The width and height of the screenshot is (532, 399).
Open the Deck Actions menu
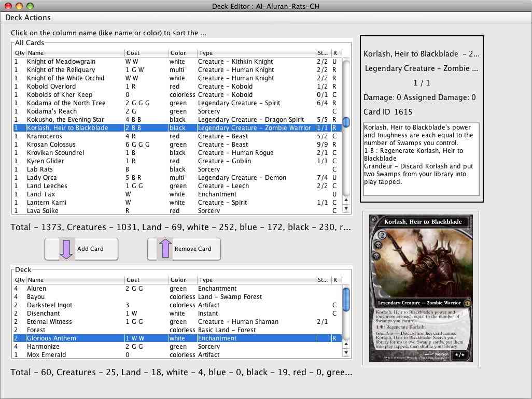pyautogui.click(x=28, y=18)
